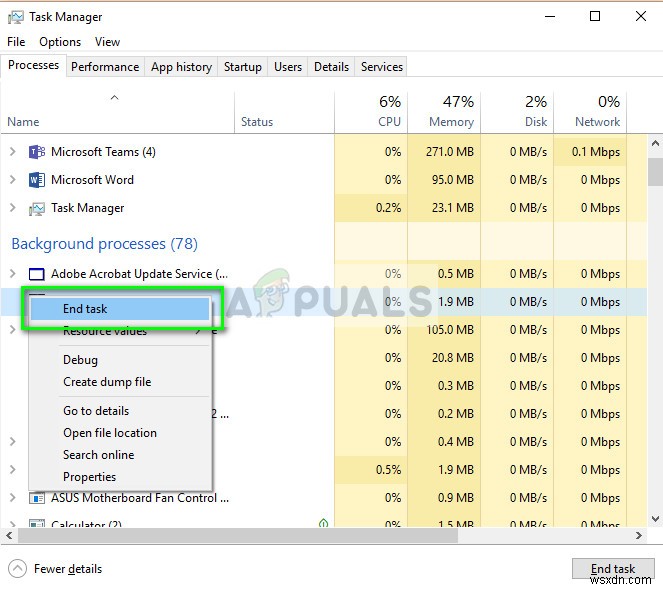Click the green leaf status icon by Calculator
Viewport: 663px width, 590px height.
323,523
